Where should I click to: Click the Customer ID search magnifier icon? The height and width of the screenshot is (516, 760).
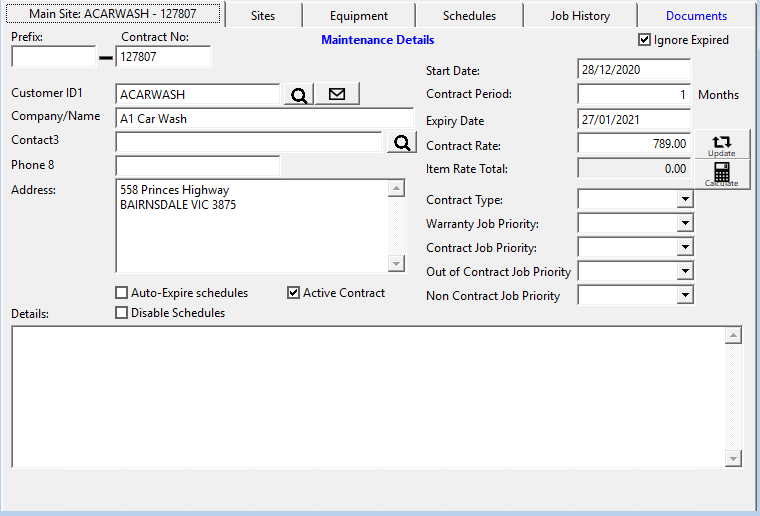pos(298,95)
